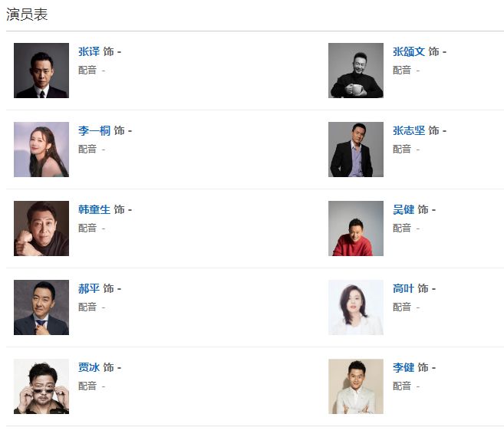
Task: Open the 张颂文 name link
Action: click(x=409, y=51)
